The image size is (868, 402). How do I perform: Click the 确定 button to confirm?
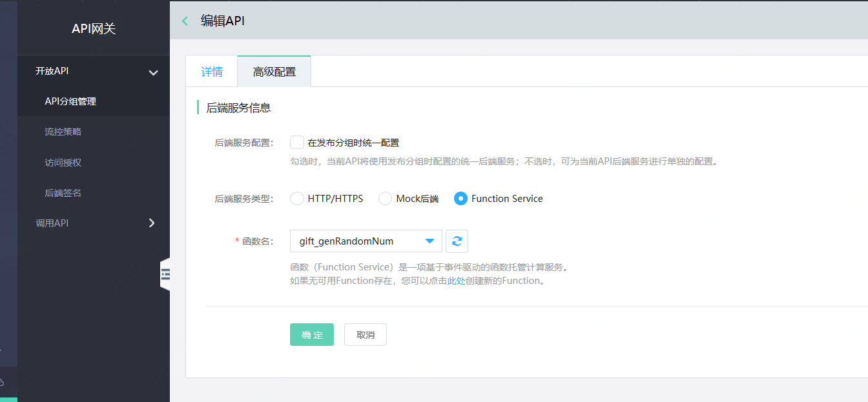click(312, 334)
